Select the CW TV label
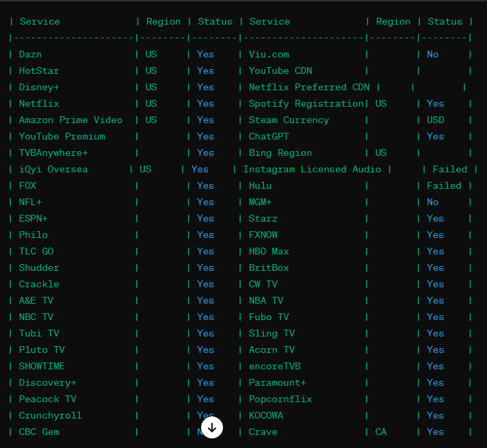The image size is (487, 448). (263, 285)
